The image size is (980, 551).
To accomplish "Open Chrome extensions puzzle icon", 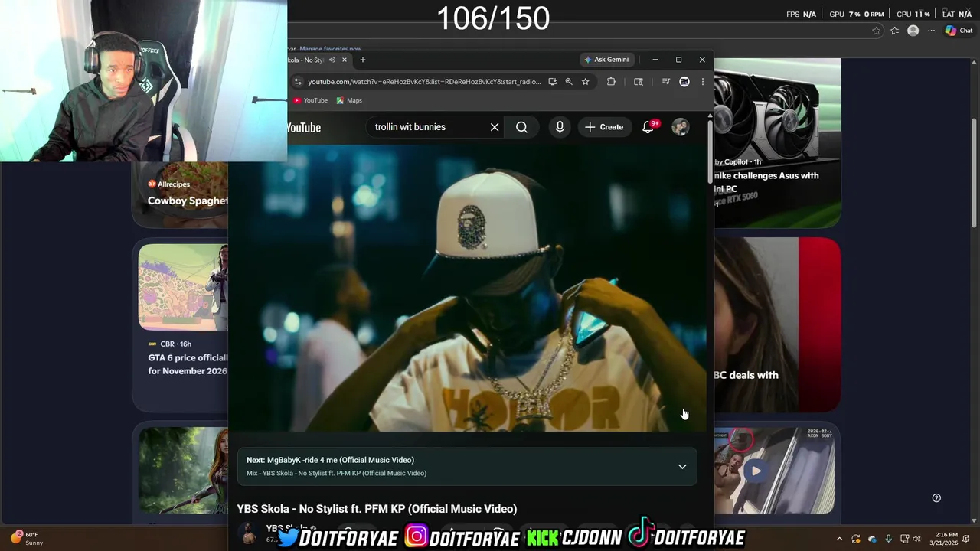I will [611, 82].
